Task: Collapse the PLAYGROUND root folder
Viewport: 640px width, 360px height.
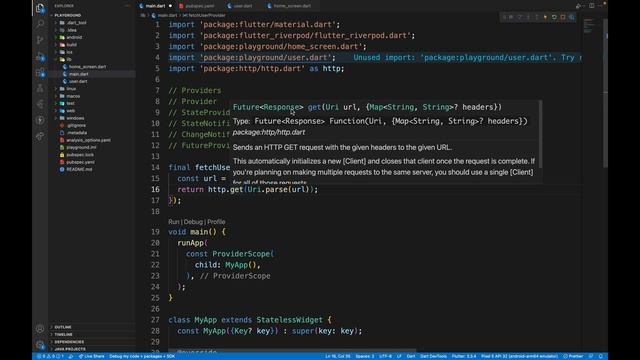Action: click(67, 15)
